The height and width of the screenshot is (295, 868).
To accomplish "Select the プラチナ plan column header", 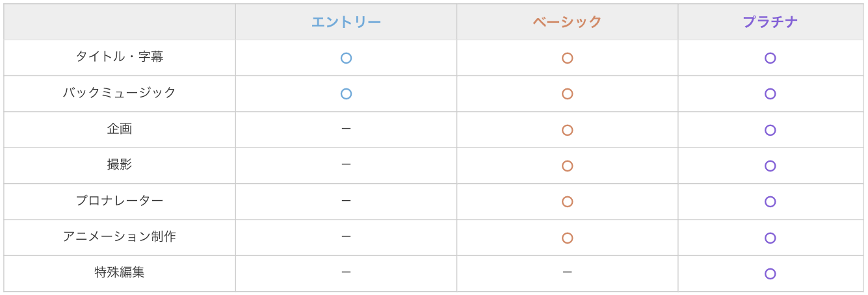I will tap(770, 22).
